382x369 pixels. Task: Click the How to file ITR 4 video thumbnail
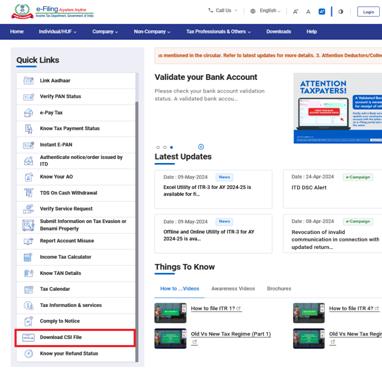pyautogui.click(x=309, y=313)
